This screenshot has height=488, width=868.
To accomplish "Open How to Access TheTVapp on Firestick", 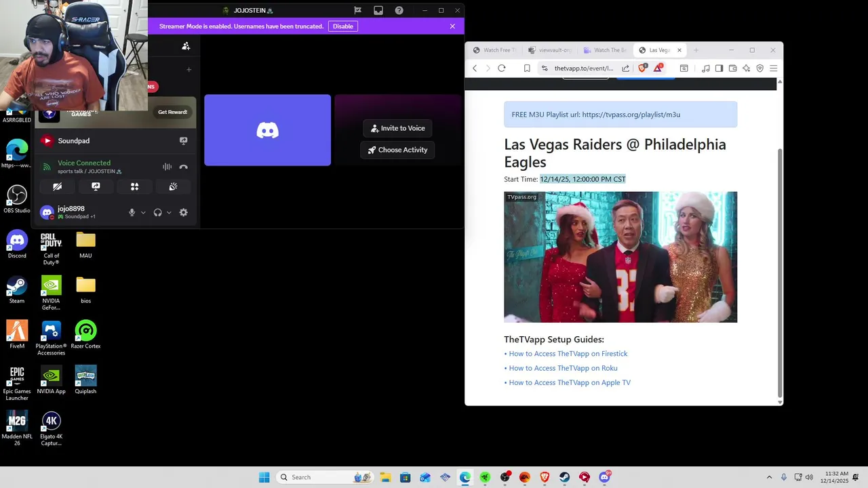I will pos(568,354).
